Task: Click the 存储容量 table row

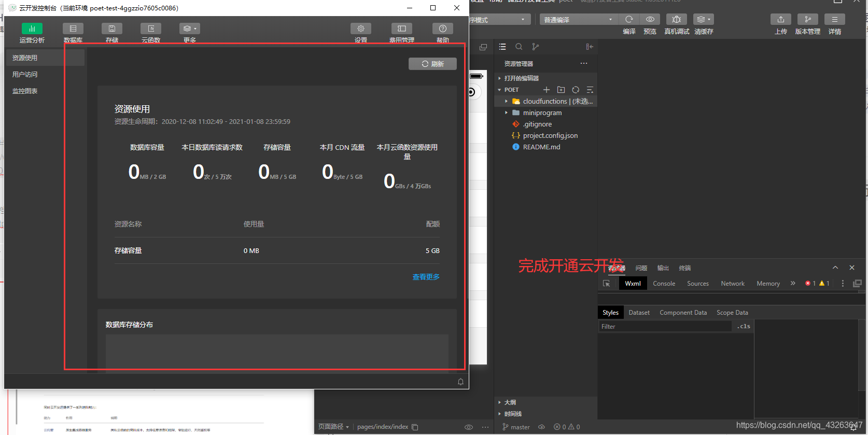Action: (x=277, y=250)
